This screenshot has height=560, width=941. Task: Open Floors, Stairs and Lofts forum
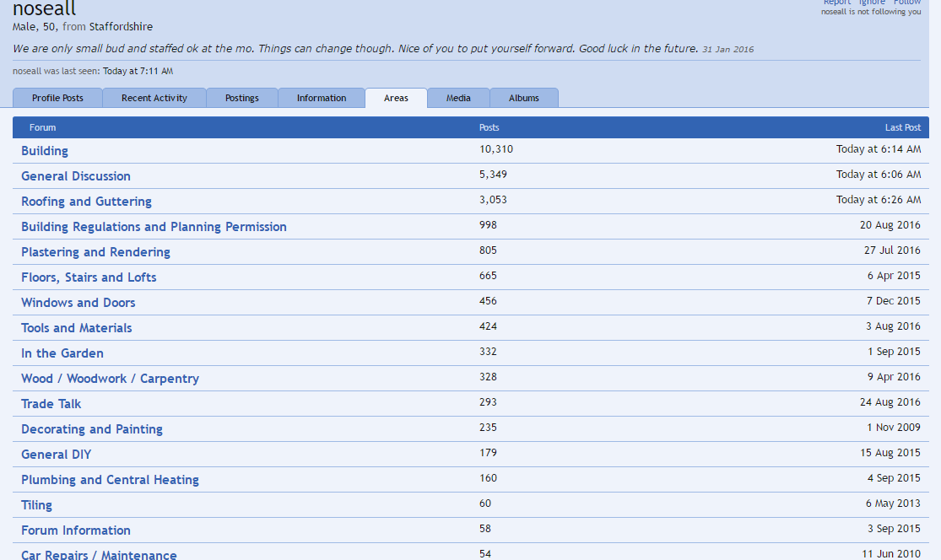(x=89, y=277)
